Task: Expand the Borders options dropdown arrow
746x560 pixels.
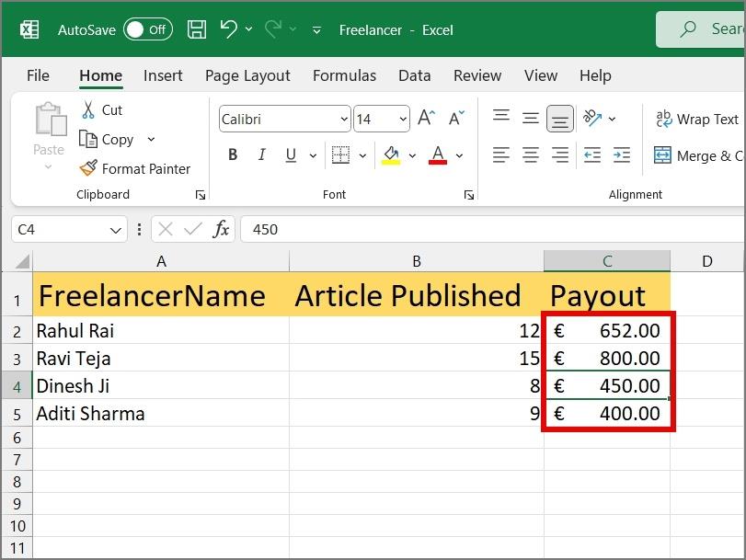Action: (x=362, y=155)
